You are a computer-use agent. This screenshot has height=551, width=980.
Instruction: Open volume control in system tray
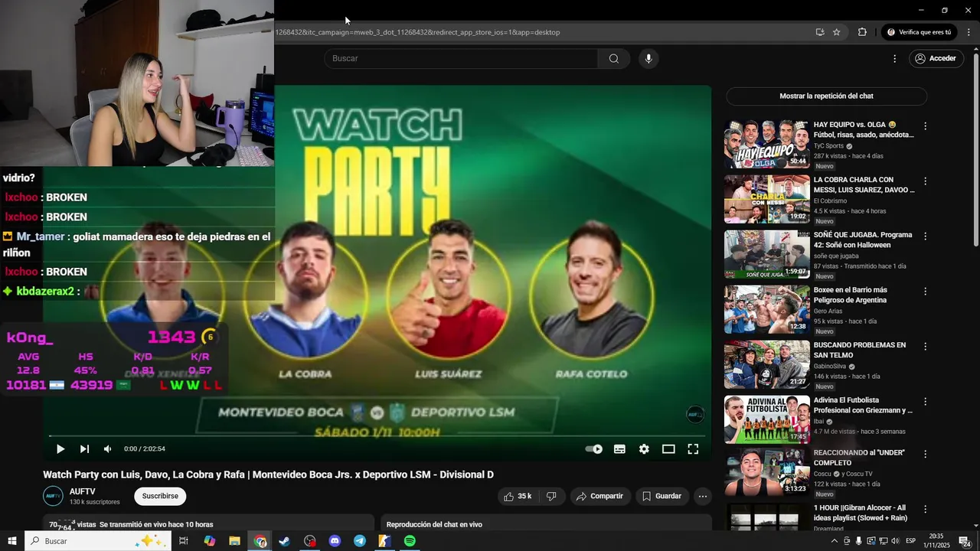coord(896,541)
